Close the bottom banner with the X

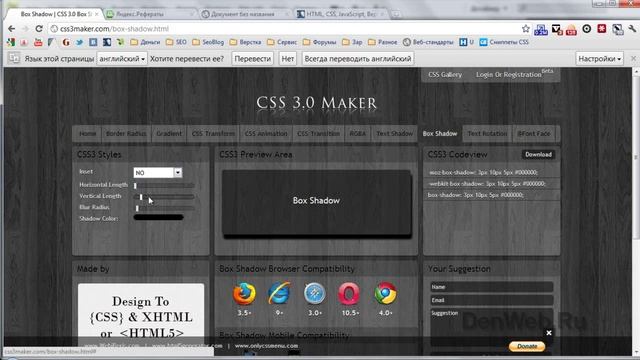coord(549,333)
